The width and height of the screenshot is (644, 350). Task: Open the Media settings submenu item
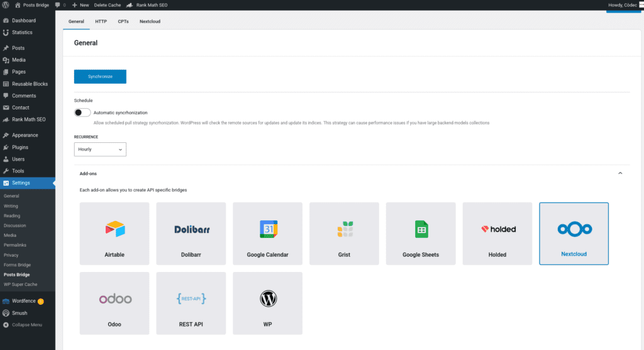[x=10, y=235]
